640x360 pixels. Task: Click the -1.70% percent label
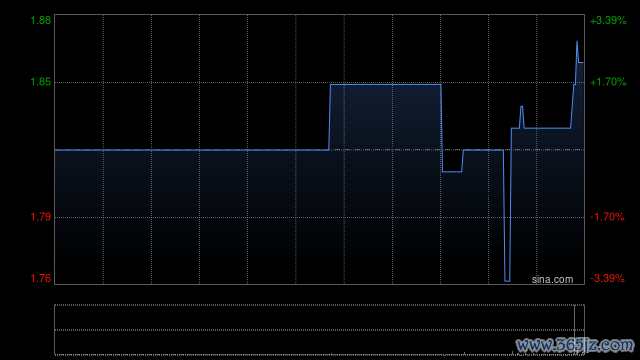click(x=607, y=217)
